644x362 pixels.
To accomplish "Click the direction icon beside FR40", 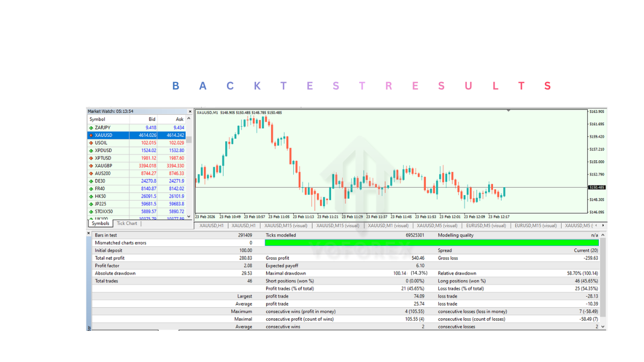I will tap(91, 189).
